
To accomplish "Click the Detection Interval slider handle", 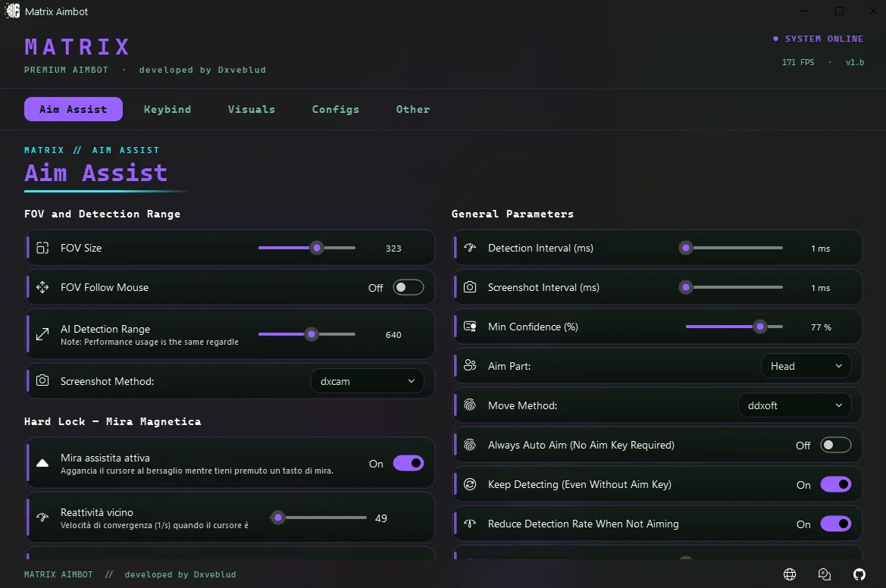I will (686, 248).
